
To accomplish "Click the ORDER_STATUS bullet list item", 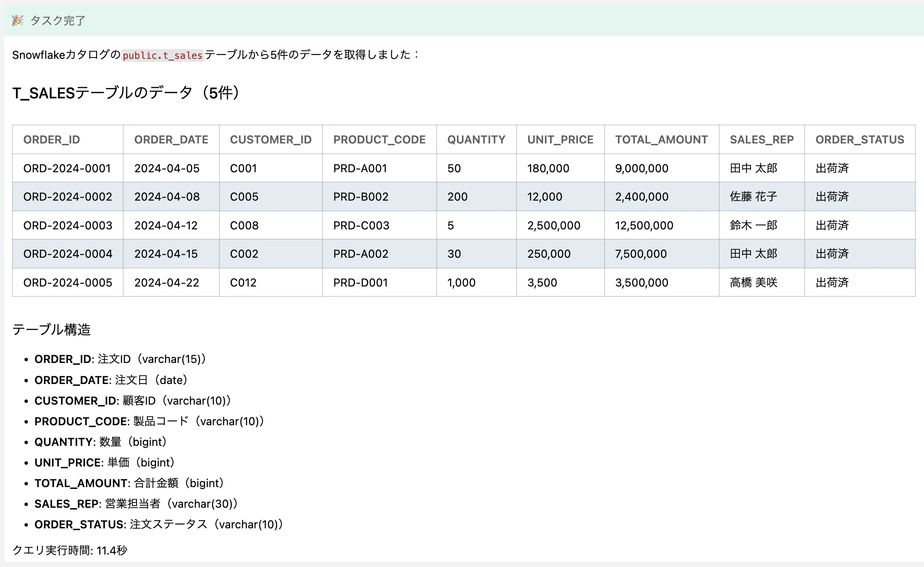I will (158, 524).
